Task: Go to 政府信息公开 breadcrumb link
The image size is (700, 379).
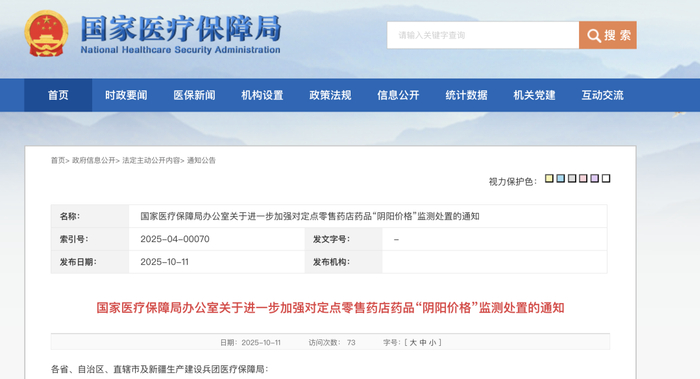Action: [x=94, y=160]
